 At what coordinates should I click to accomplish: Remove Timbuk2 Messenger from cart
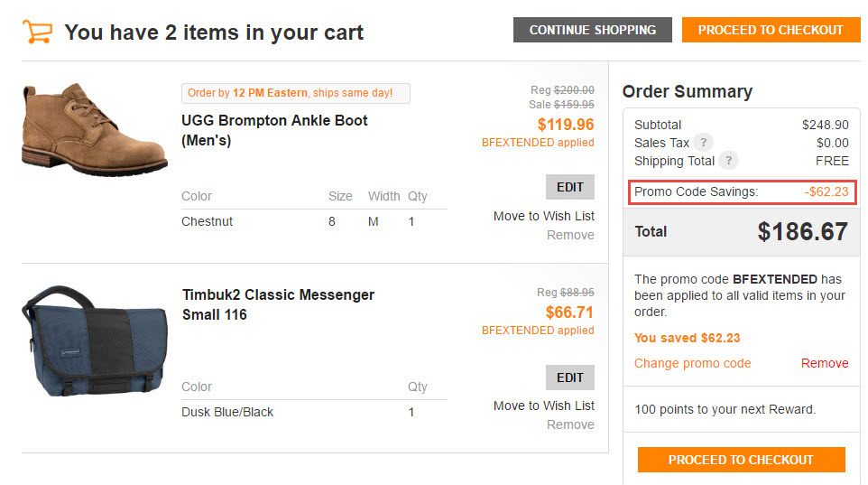coord(570,424)
